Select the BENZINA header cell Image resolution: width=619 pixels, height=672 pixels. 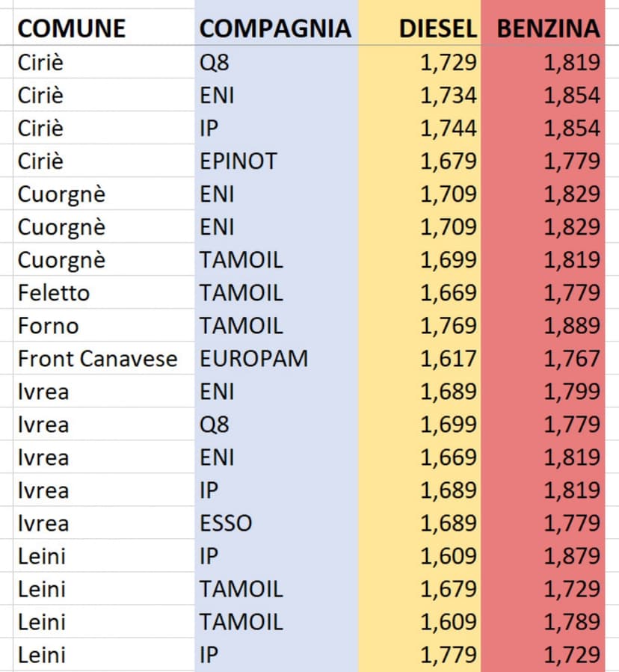pyautogui.click(x=549, y=28)
